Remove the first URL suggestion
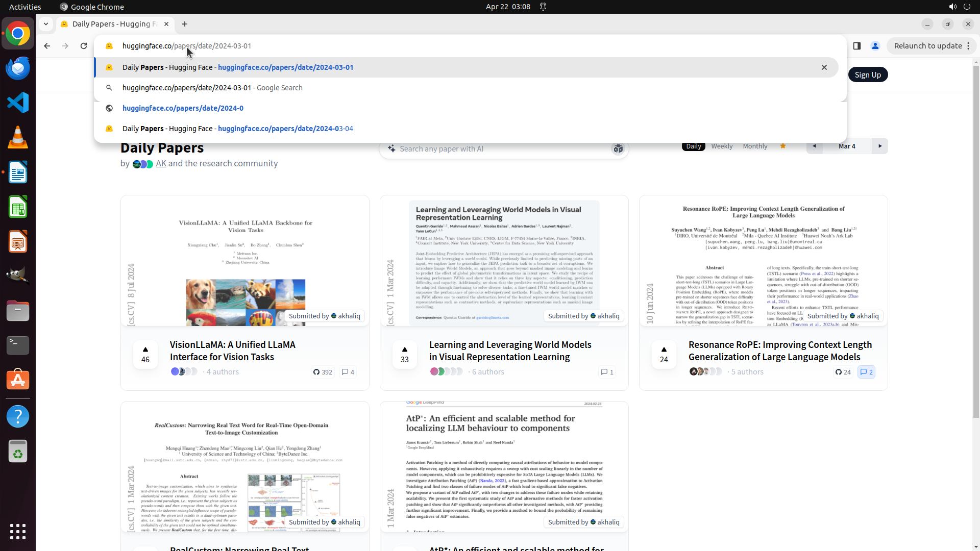The width and height of the screenshot is (980, 551). 824,67
